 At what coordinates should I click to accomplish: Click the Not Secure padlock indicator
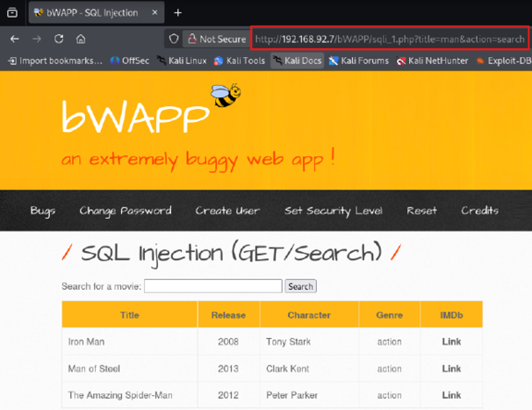point(217,39)
